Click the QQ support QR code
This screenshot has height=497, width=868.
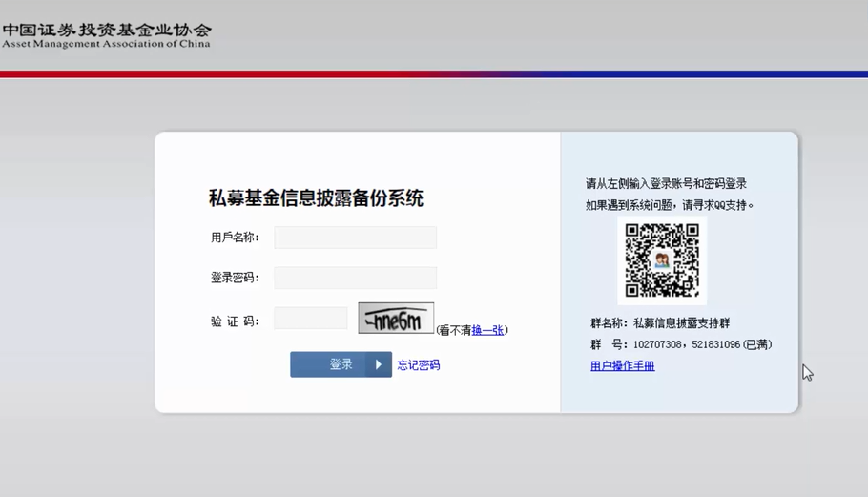pos(662,260)
